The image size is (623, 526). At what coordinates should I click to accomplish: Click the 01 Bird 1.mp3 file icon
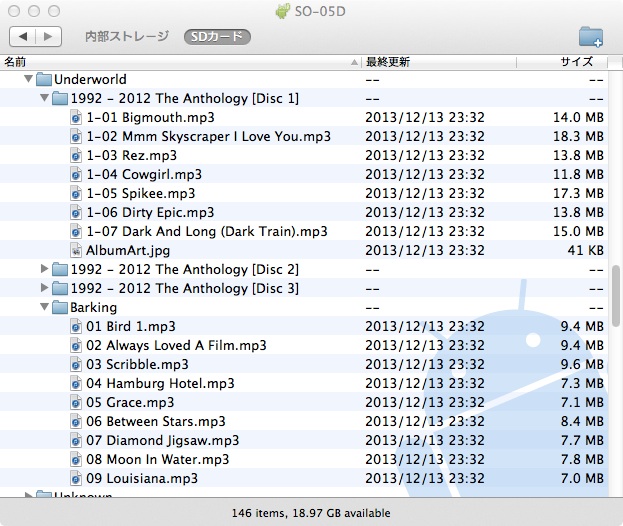point(76,327)
